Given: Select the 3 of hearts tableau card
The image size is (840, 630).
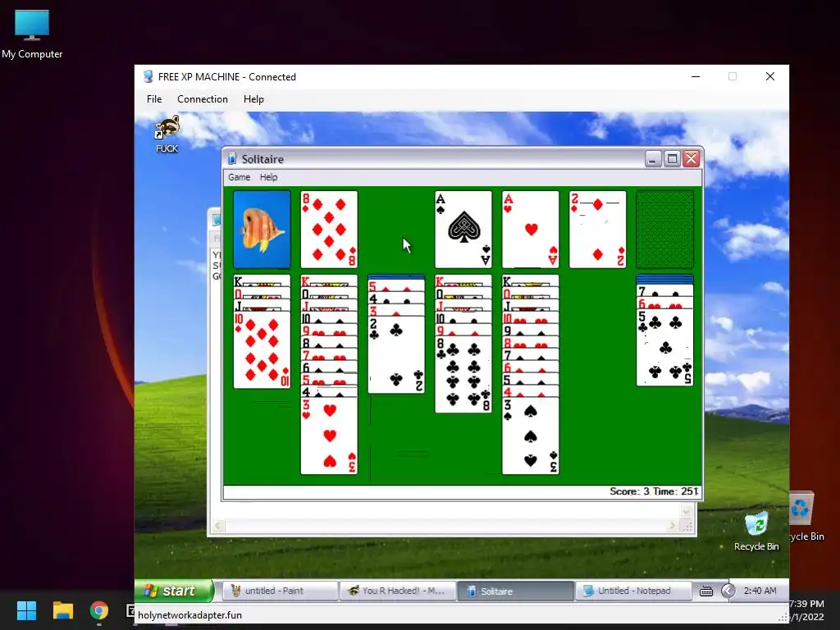Looking at the screenshot, I should click(329, 436).
